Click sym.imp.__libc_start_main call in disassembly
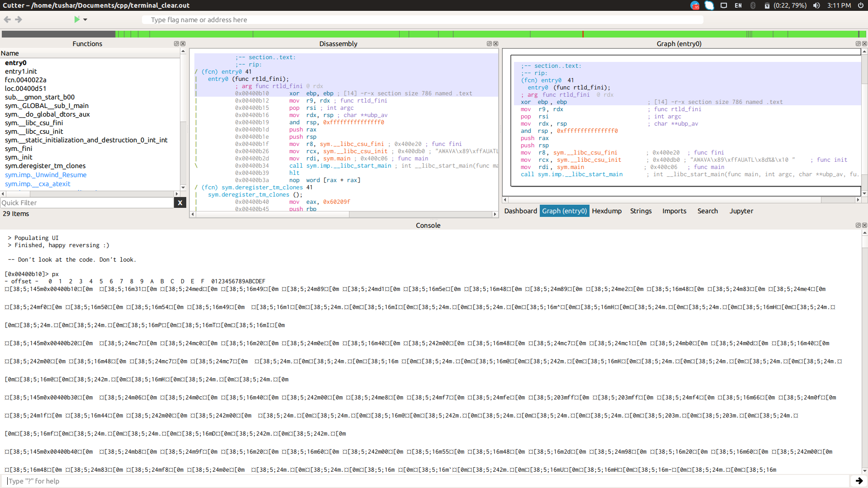This screenshot has height=488, width=868. click(x=349, y=166)
